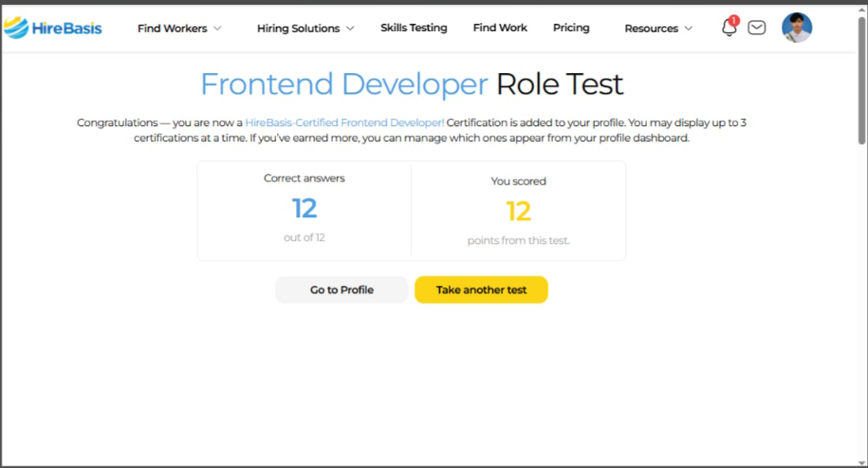The image size is (868, 468).
Task: Open the notifications bell
Action: (729, 27)
